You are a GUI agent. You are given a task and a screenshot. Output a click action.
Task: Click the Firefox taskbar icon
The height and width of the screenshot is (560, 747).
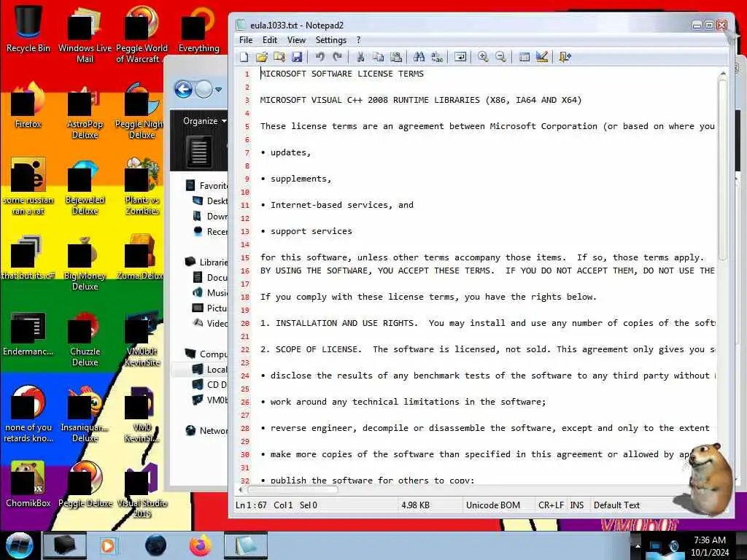point(201,545)
